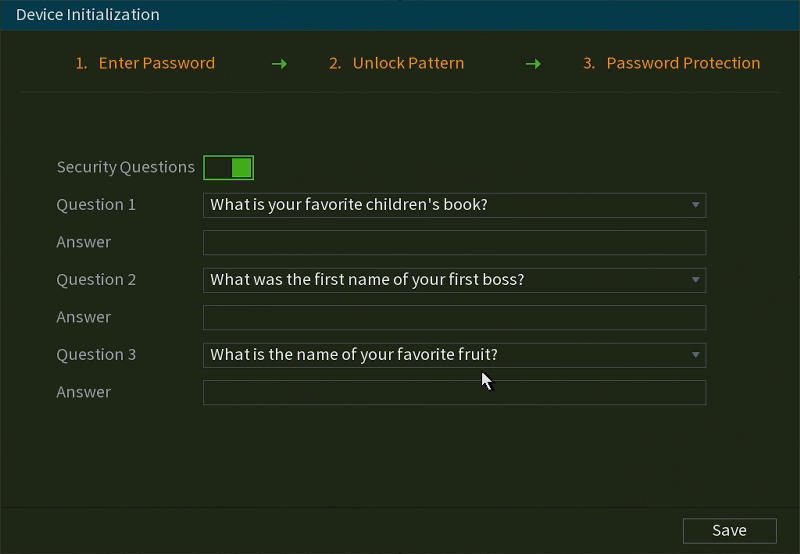This screenshot has height=554, width=800.
Task: Go to the Unlock Pattern step
Action: click(x=396, y=63)
